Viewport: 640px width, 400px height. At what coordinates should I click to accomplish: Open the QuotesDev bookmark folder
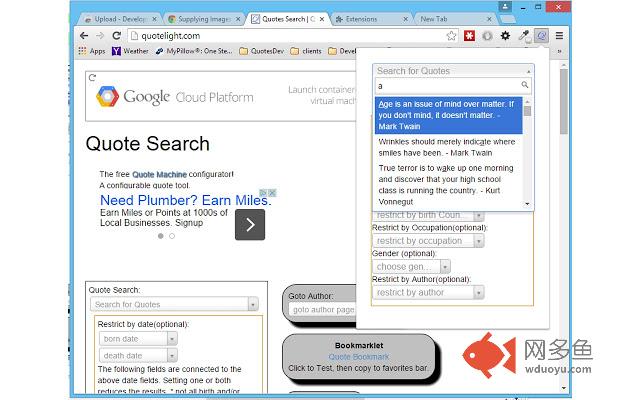pyautogui.click(x=262, y=51)
